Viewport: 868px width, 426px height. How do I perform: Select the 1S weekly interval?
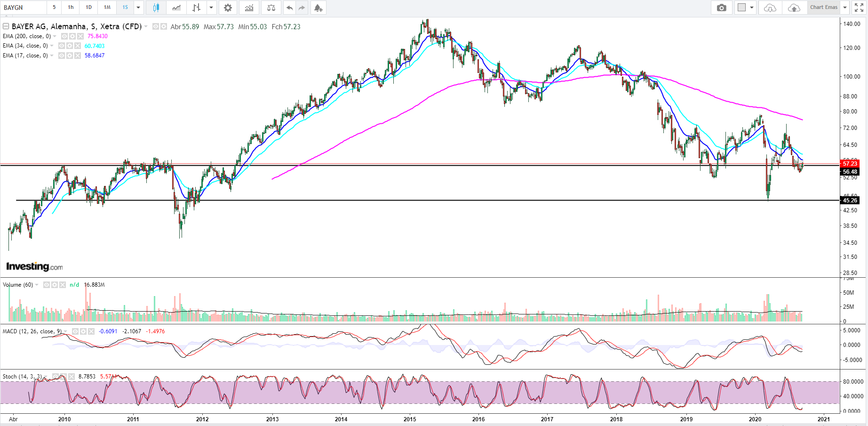125,8
